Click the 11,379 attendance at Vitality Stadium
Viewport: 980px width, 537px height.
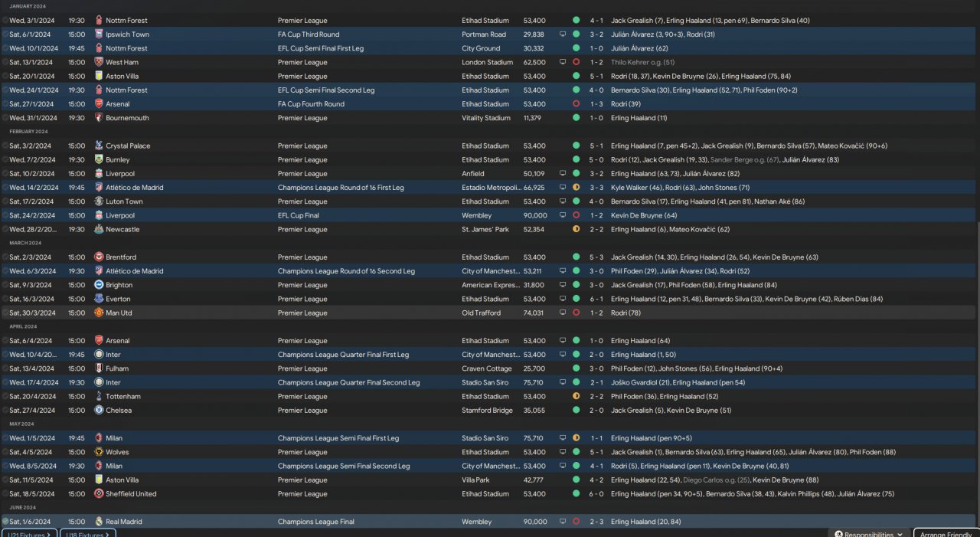coord(534,118)
